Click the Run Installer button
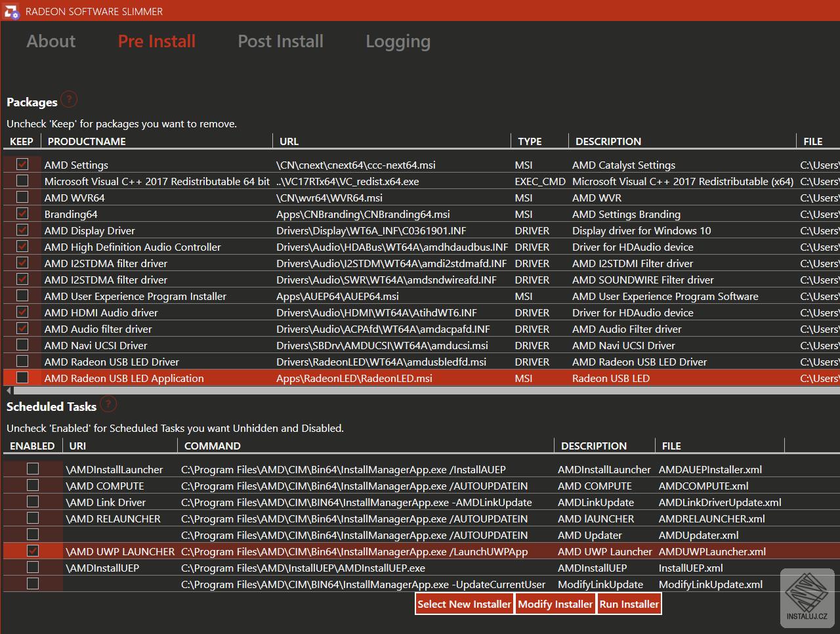The width and height of the screenshot is (840, 634). point(629,604)
